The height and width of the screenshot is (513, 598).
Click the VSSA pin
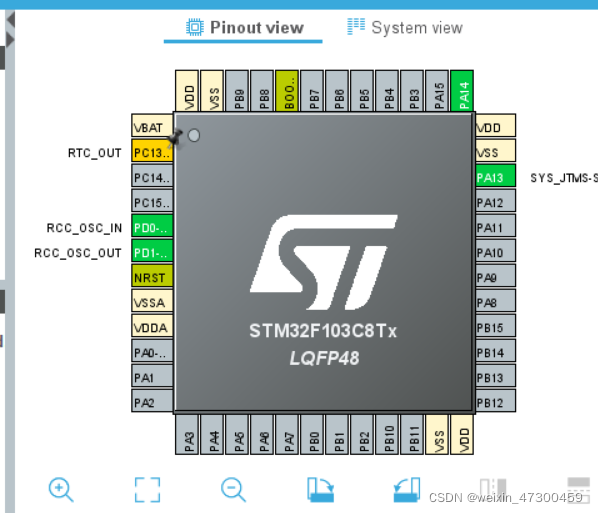152,301
